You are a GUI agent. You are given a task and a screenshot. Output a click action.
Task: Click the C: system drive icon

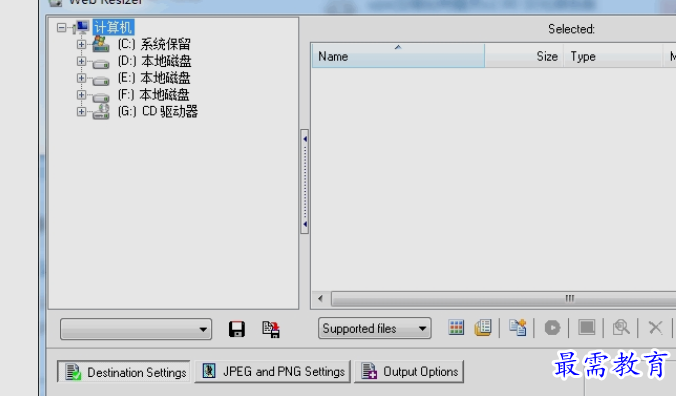[100, 44]
